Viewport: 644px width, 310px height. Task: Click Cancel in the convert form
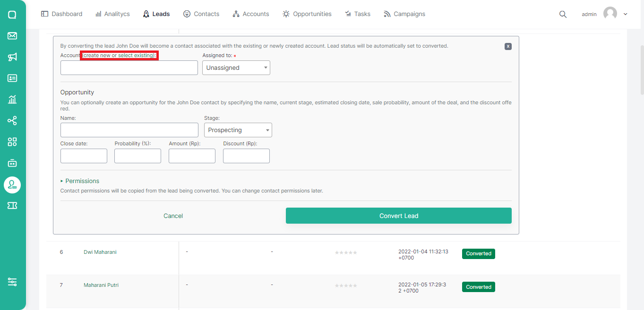[173, 216]
